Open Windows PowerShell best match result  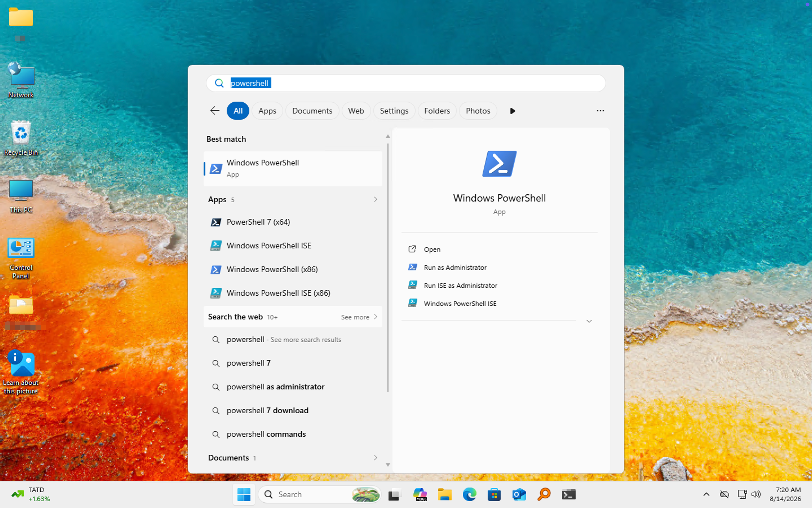pyautogui.click(x=293, y=168)
